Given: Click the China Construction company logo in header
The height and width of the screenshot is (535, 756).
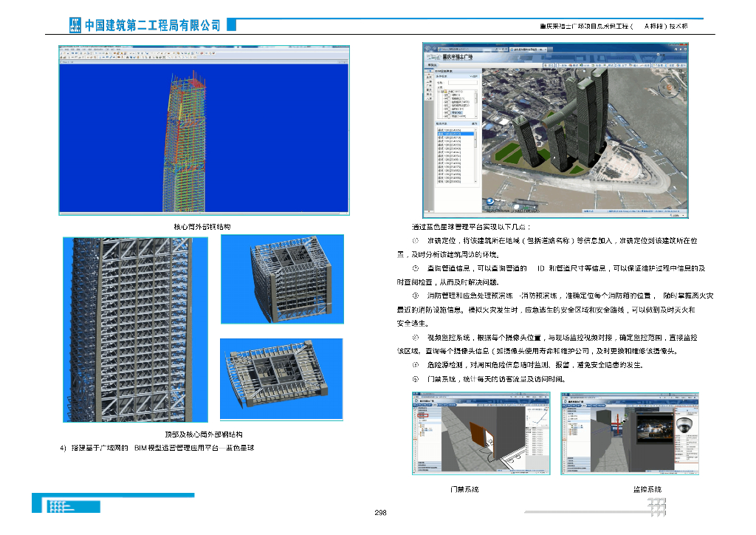Looking at the screenshot, I should [x=75, y=25].
